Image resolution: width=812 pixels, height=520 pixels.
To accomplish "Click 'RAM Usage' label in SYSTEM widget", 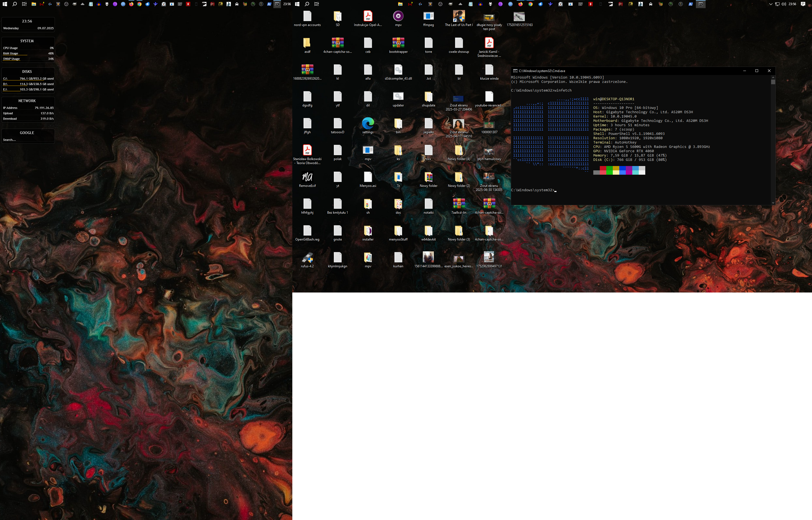I will tap(11, 53).
